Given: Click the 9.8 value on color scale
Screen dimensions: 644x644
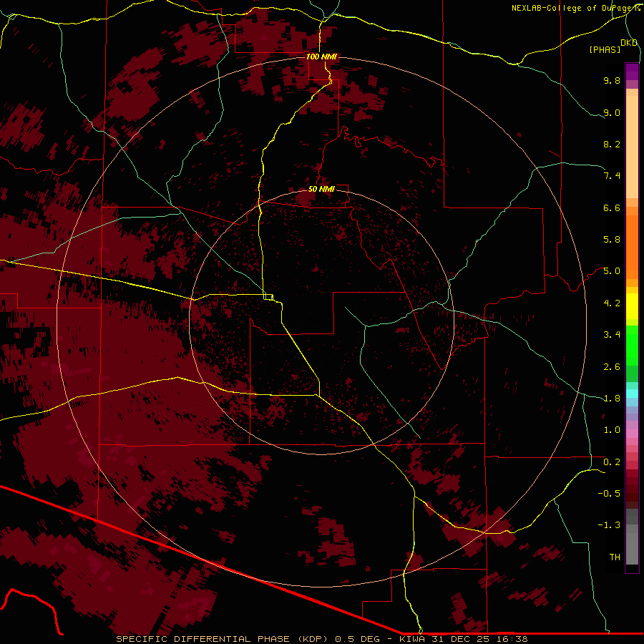Looking at the screenshot, I should (612, 80).
